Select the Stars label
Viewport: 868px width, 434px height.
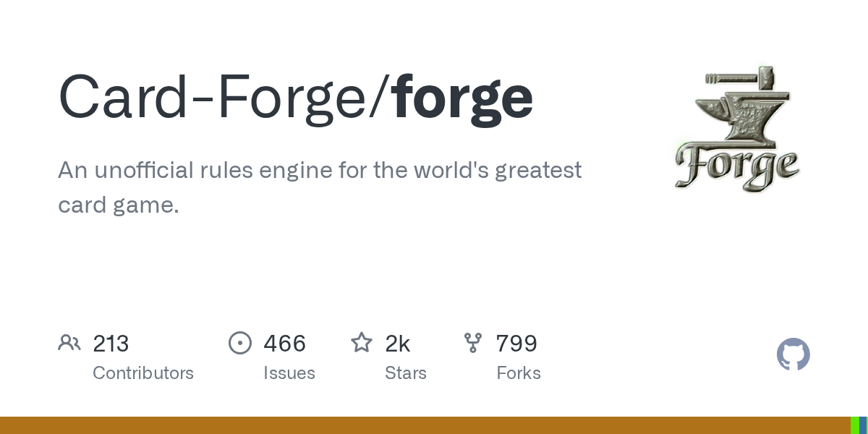[406, 373]
